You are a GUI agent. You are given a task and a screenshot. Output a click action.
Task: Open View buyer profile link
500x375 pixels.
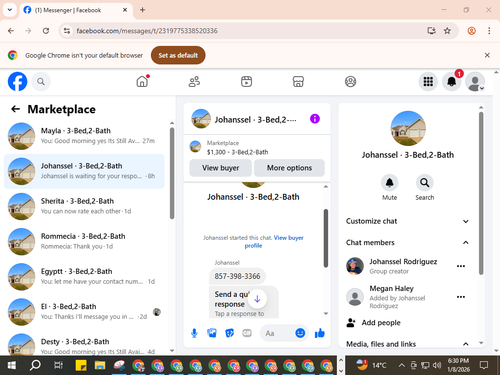click(x=274, y=242)
